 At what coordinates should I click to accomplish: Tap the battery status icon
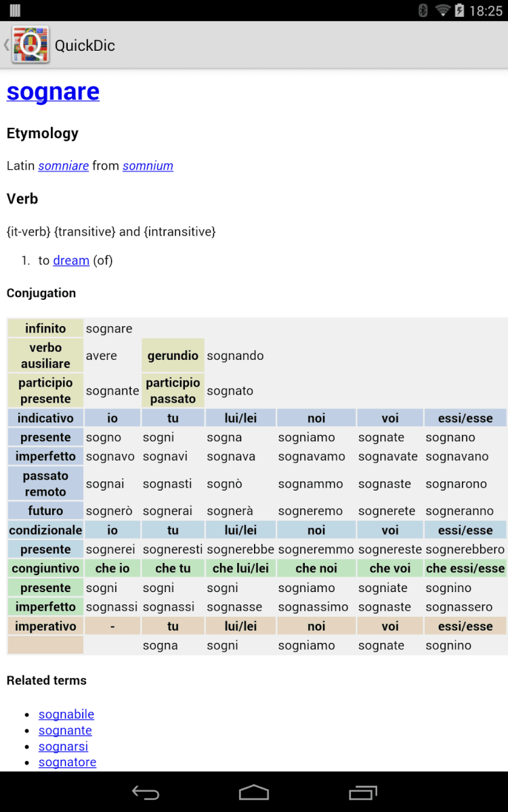[460, 10]
